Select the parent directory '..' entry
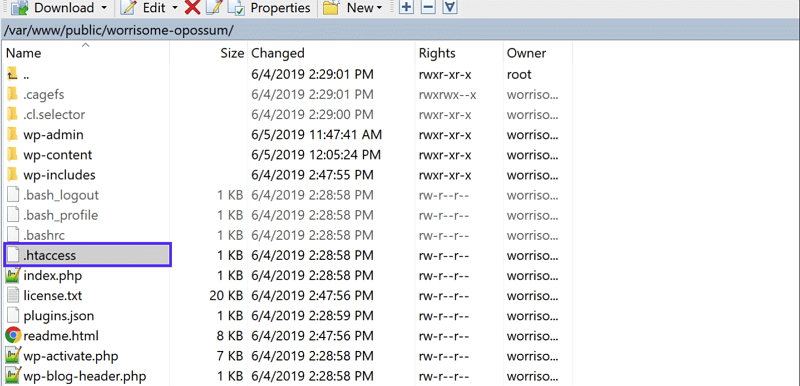800x386 pixels. point(26,74)
